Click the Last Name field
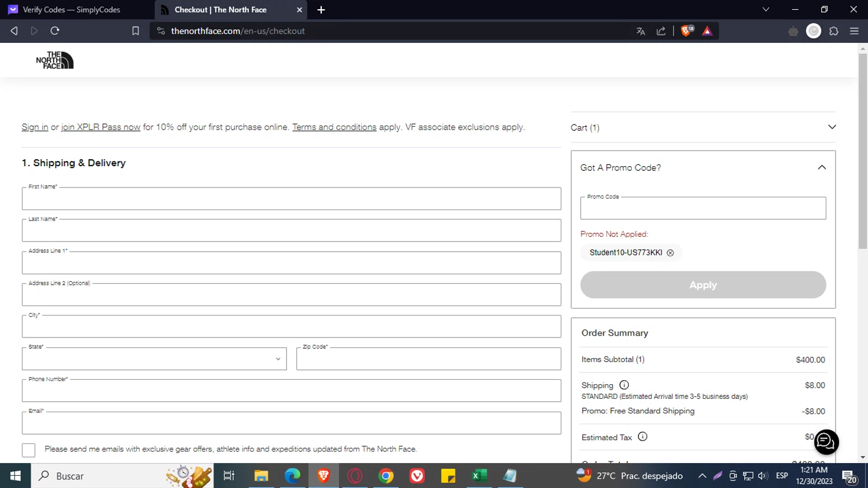Image resolution: width=868 pixels, height=488 pixels. pos(291,230)
